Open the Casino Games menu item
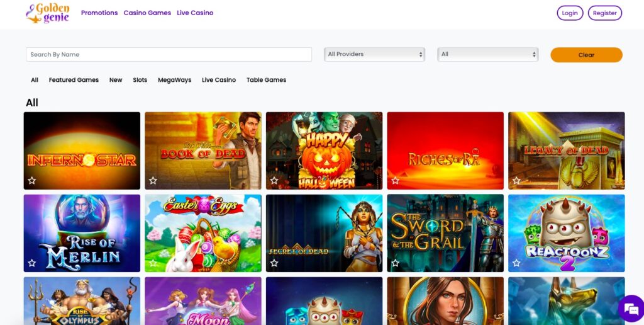The width and height of the screenshot is (644, 325). click(x=147, y=13)
